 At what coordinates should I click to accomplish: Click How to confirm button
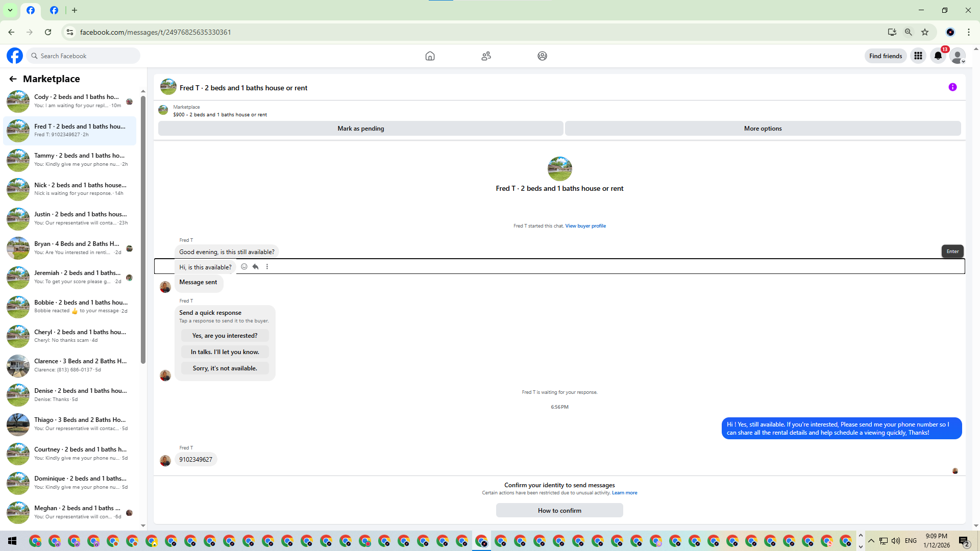click(x=559, y=511)
